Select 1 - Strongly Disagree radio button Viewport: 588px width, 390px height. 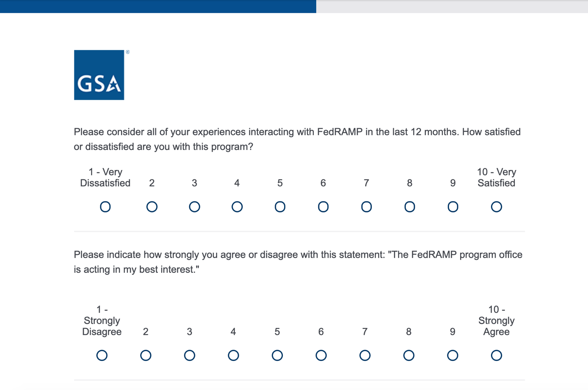tap(102, 355)
